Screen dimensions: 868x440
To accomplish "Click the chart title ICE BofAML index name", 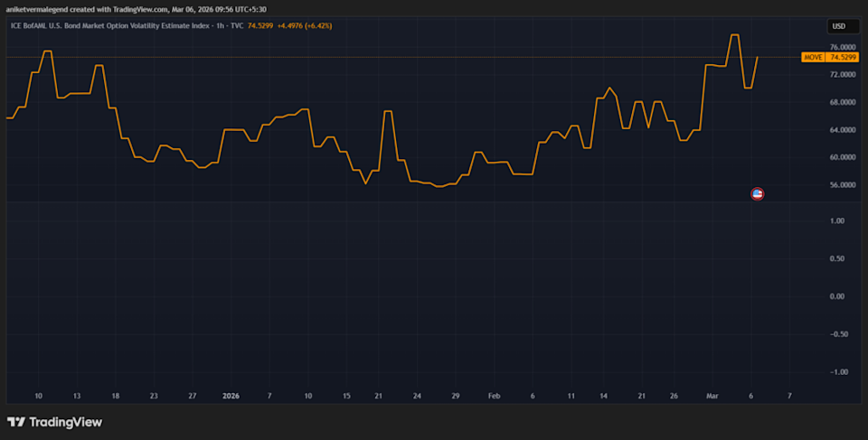I will pos(108,26).
